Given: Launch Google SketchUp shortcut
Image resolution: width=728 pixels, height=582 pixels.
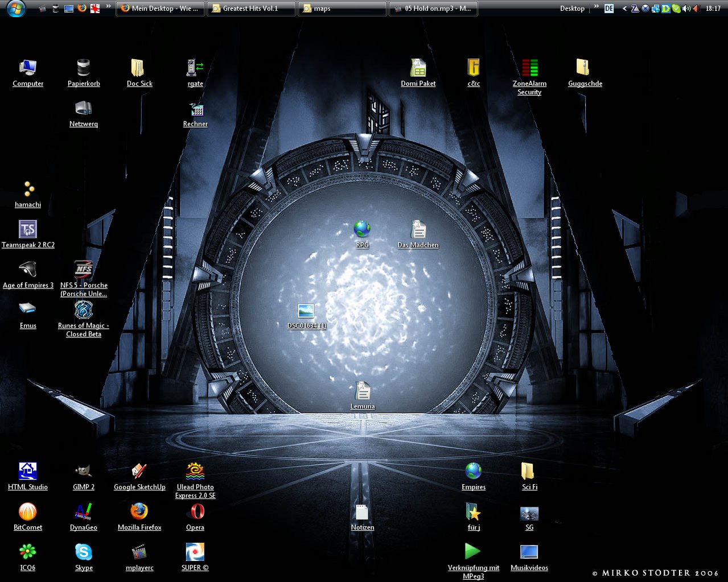Looking at the screenshot, I should coord(139,472).
